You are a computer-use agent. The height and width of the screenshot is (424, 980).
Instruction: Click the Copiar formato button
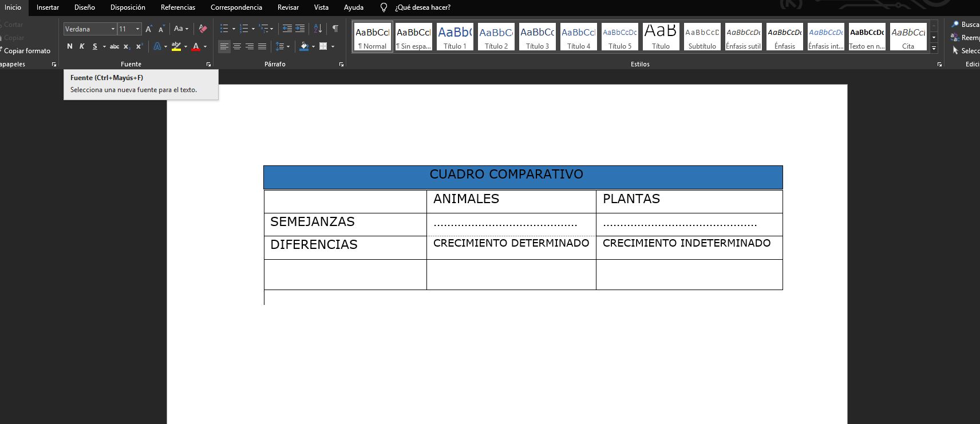click(27, 51)
